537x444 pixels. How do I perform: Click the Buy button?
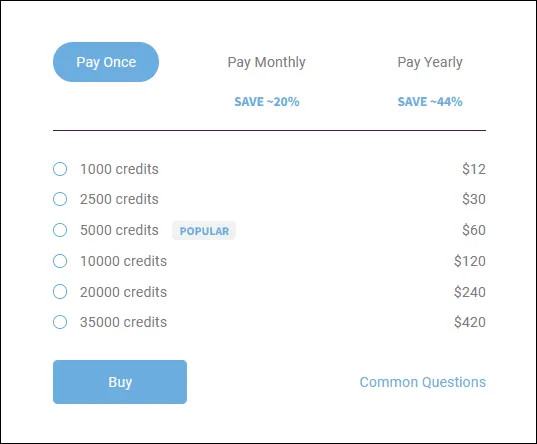120,382
